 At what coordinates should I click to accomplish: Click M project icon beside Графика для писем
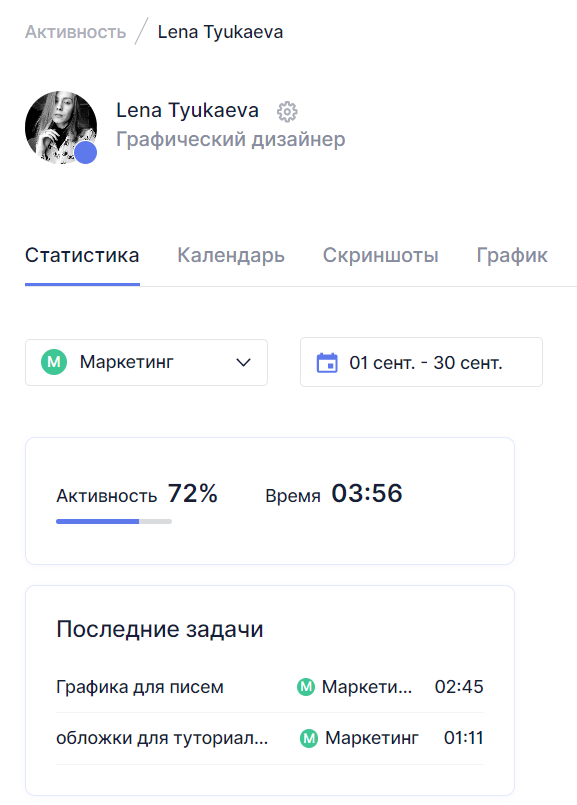[306, 687]
